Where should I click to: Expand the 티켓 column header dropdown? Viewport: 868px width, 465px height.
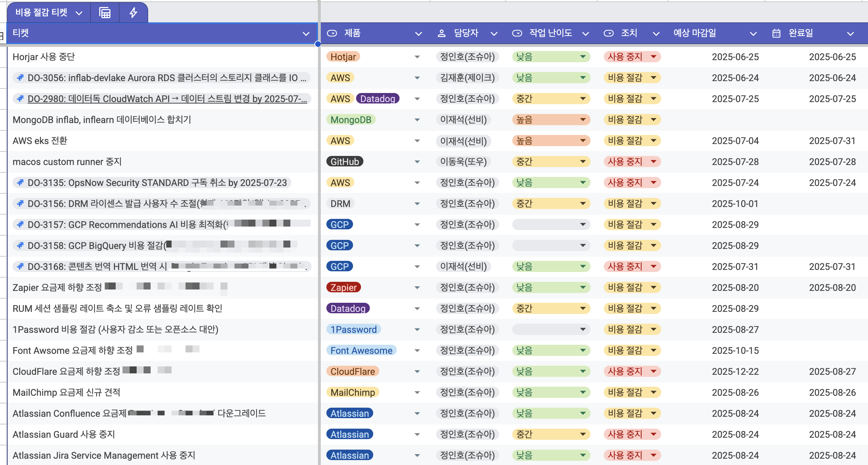pos(306,34)
